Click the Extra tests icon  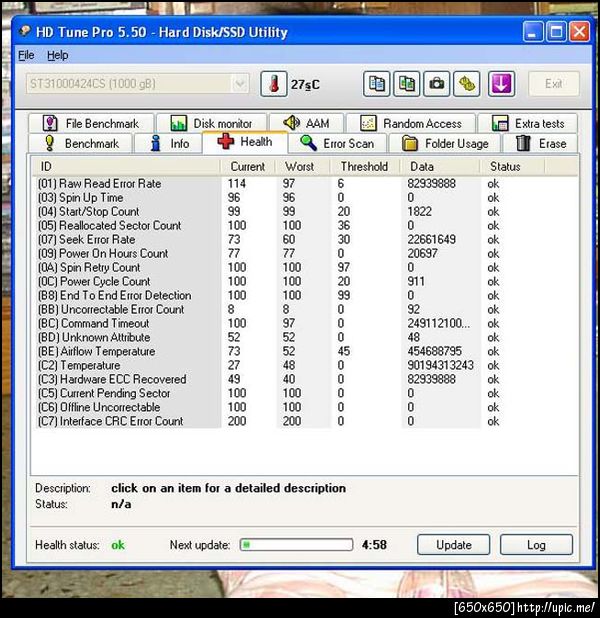pos(500,123)
